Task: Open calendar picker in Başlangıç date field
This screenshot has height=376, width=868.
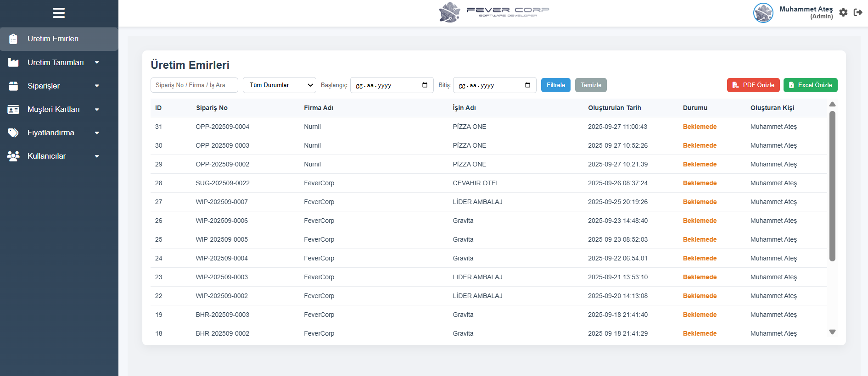Action: (x=425, y=85)
